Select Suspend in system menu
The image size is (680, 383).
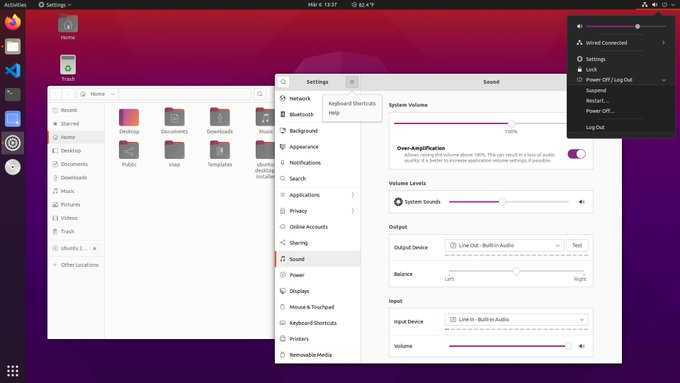pos(596,90)
